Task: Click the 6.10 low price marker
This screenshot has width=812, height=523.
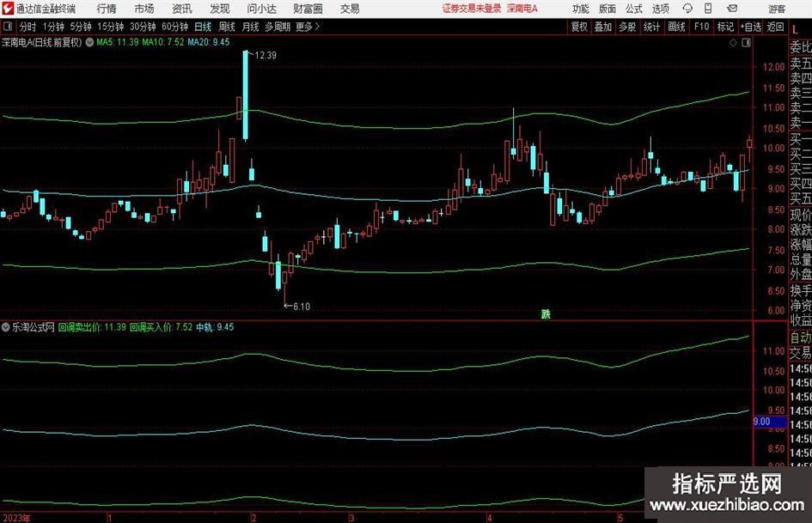Action: pyautogui.click(x=302, y=307)
